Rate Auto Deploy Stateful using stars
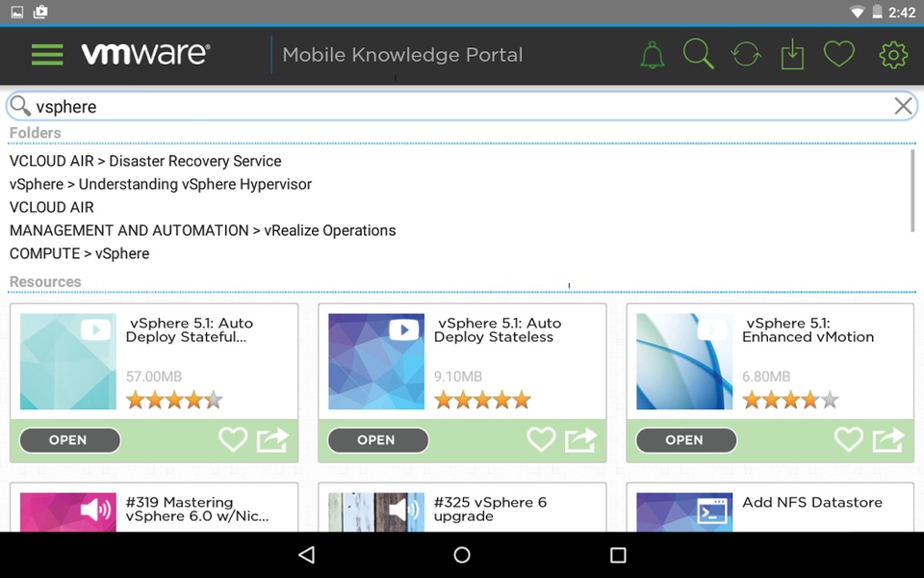 [174, 401]
